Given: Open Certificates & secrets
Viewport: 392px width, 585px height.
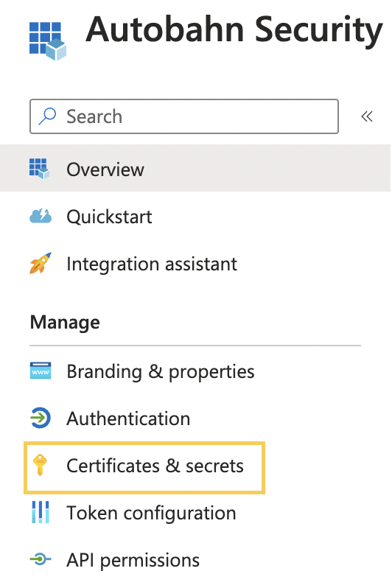Looking at the screenshot, I should point(144,468).
